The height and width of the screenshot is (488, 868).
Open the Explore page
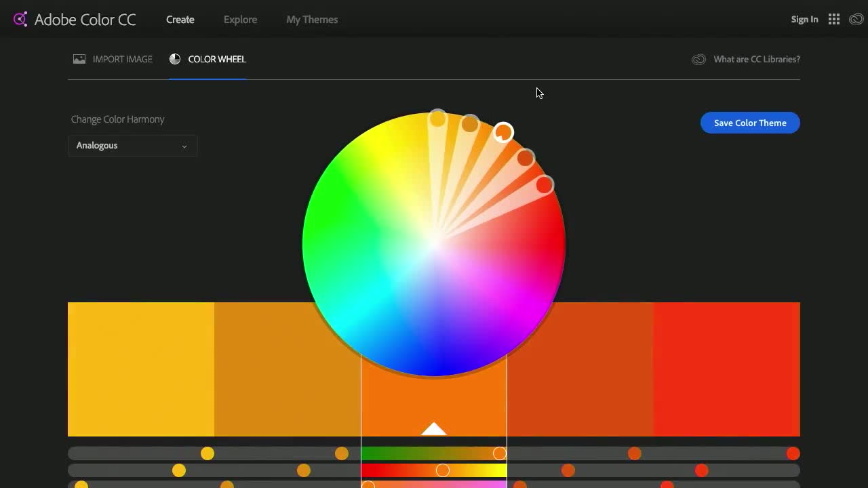pos(240,19)
